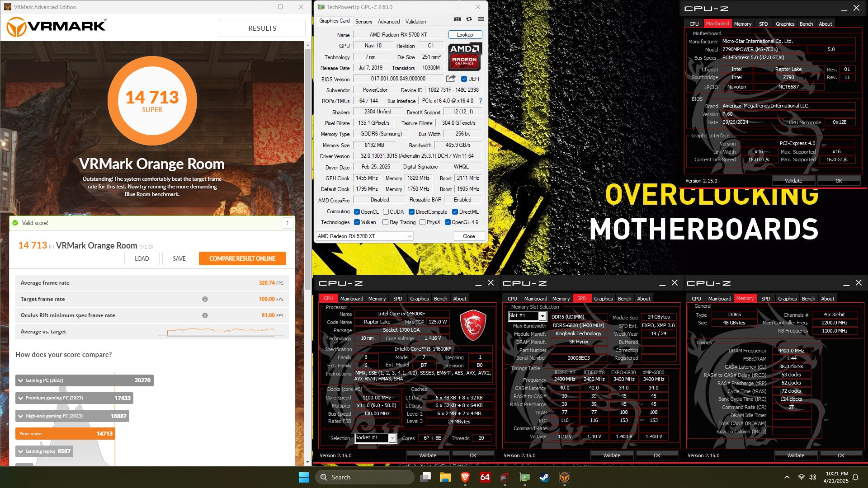Click the Valid score help question mark button
The image size is (868, 488).
point(287,223)
